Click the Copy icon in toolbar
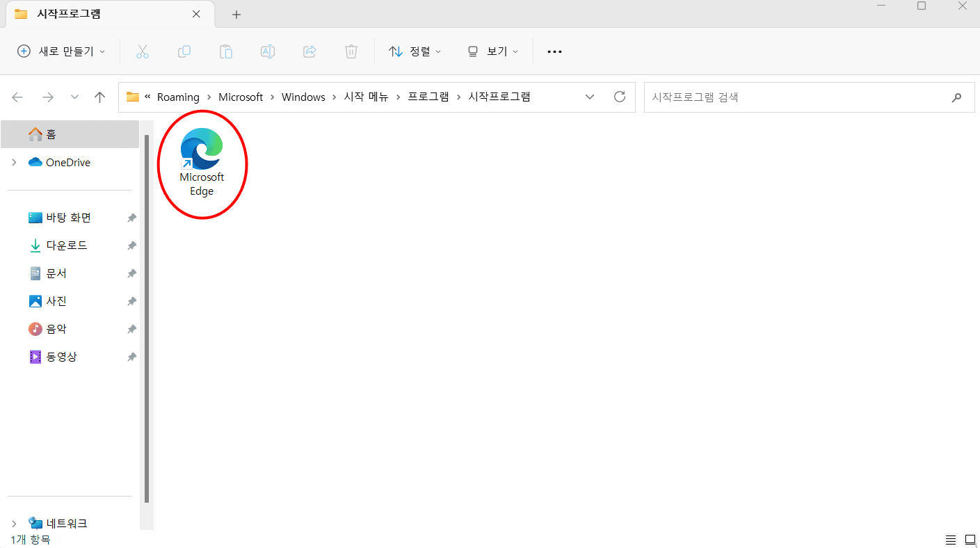This screenshot has height=548, width=980. 184,51
